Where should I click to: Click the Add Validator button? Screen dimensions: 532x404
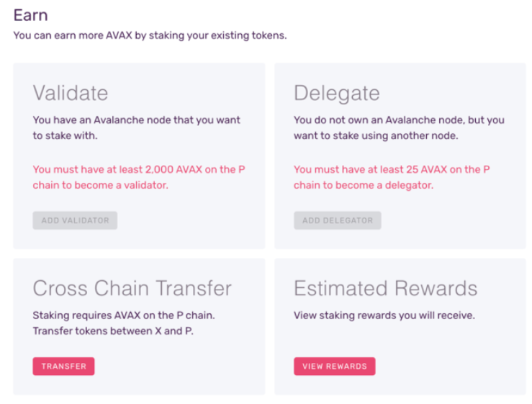click(x=75, y=220)
